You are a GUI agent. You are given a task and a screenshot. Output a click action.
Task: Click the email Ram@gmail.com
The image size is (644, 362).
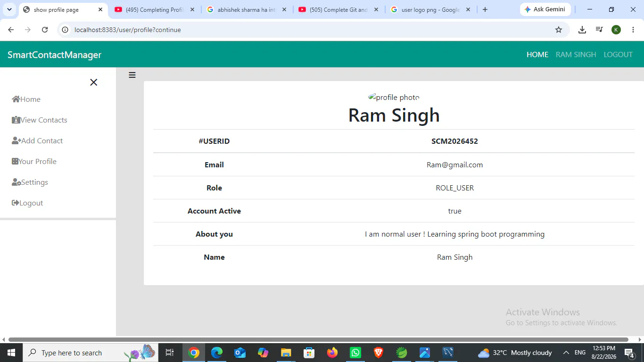click(454, 165)
